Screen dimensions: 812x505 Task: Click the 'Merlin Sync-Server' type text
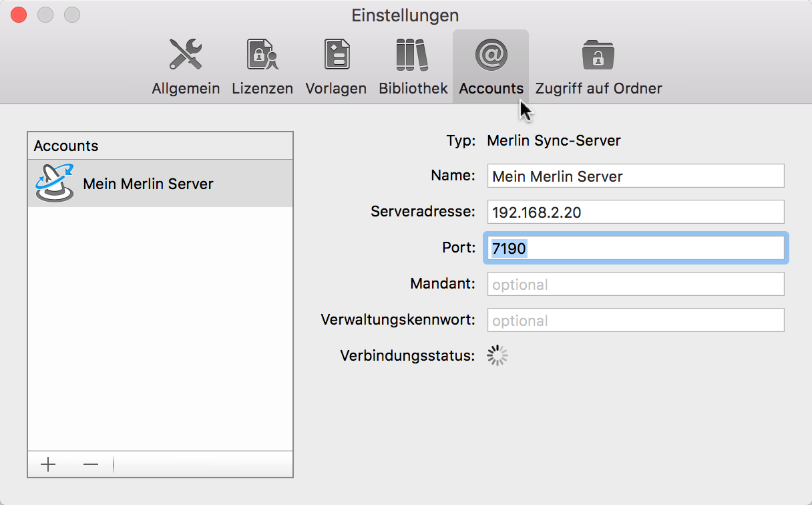coord(554,141)
